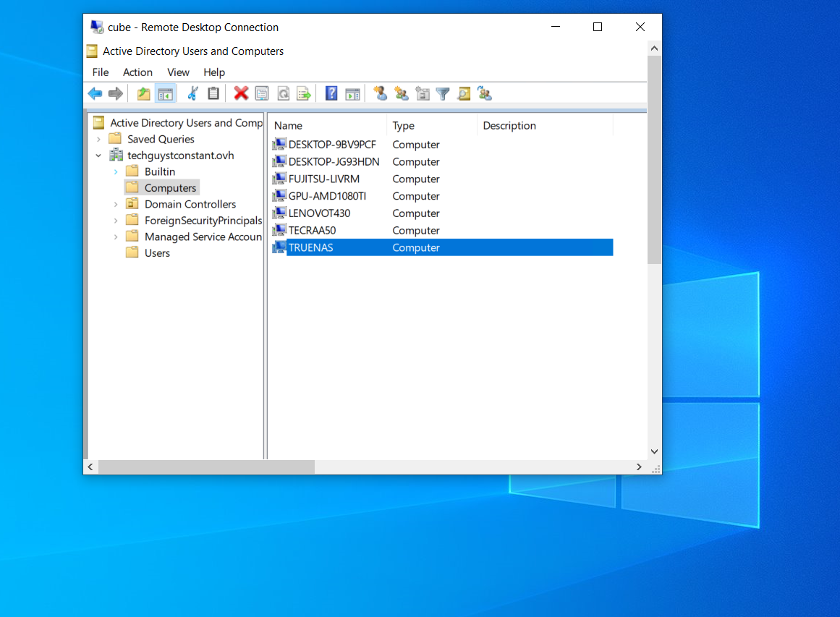This screenshot has height=617, width=840.
Task: Click the Refresh toolbar icon
Action: click(x=283, y=93)
